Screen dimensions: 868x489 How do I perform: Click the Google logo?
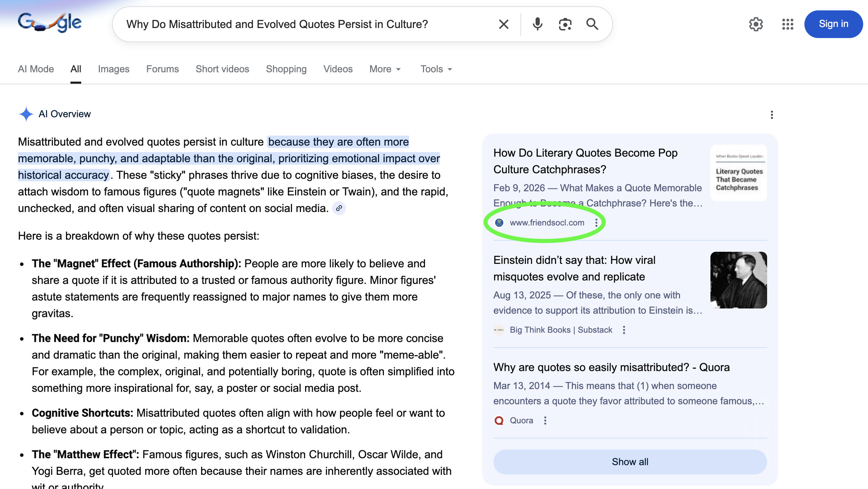50,23
